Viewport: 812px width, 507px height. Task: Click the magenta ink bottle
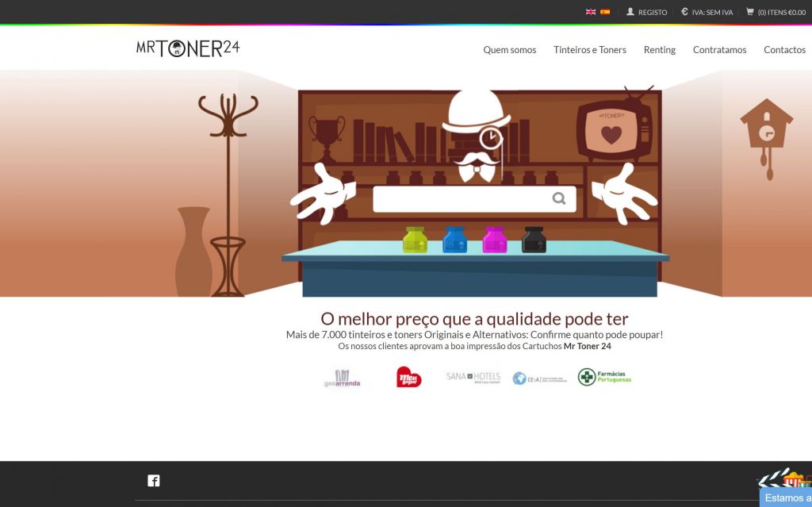pyautogui.click(x=495, y=240)
